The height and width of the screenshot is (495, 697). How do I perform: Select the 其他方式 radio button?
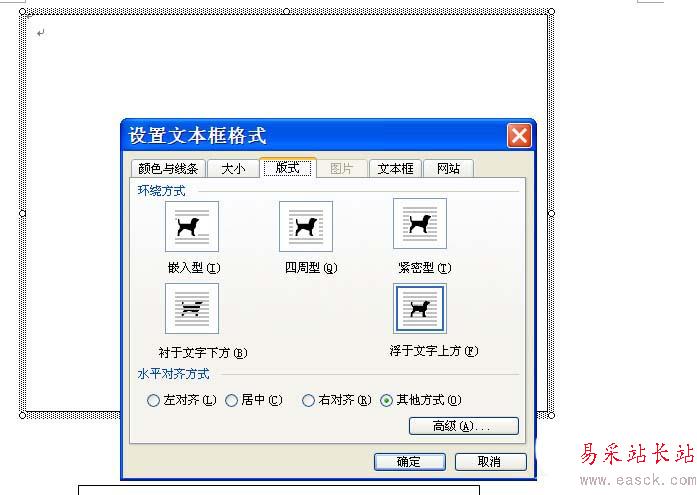click(x=386, y=401)
